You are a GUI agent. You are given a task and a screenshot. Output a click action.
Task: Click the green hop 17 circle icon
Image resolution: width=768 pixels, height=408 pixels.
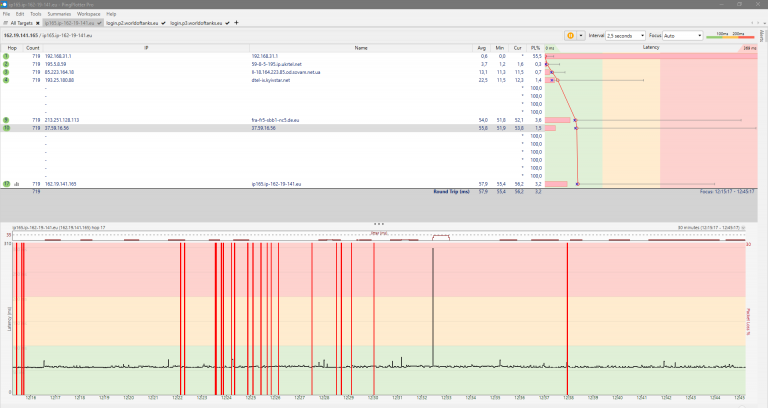[x=6, y=184]
